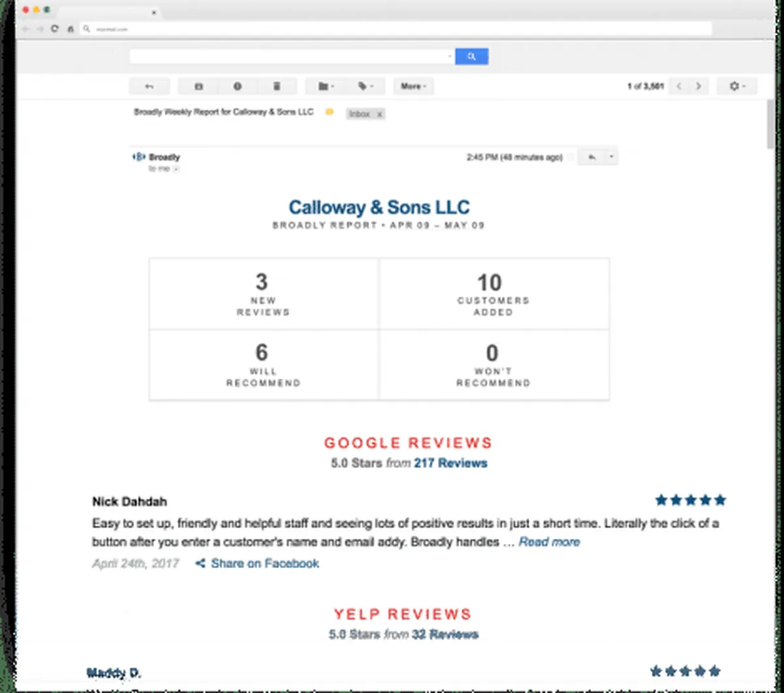
Task: Open the Move to folder dropdown
Action: 325,86
